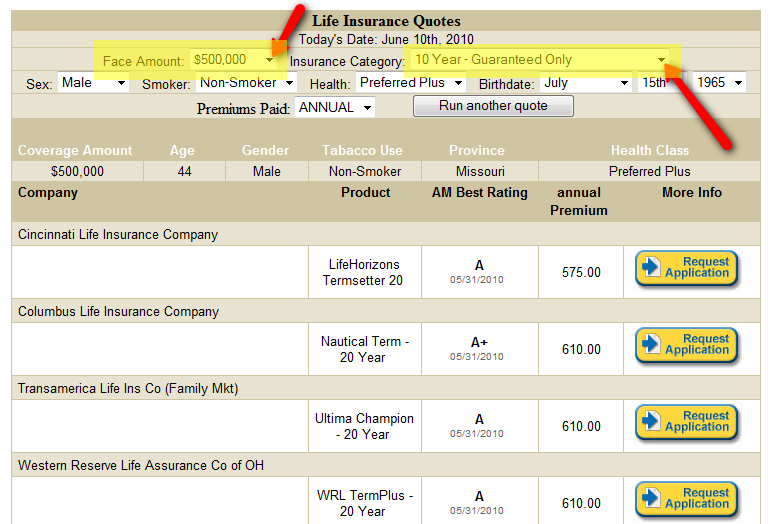771x524 pixels.
Task: Click Cincinnati Life Insurance Company row
Action: coord(386,234)
